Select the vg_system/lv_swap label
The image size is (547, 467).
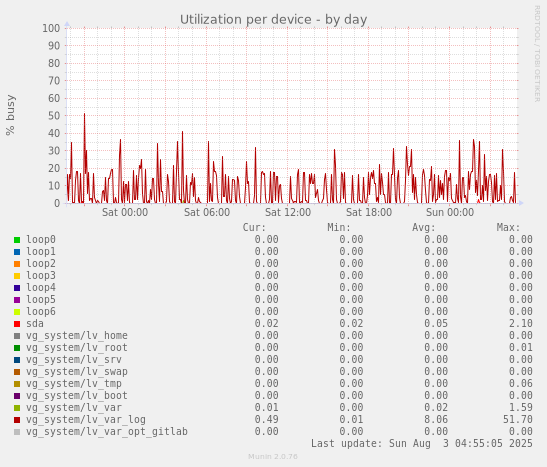[77, 371]
